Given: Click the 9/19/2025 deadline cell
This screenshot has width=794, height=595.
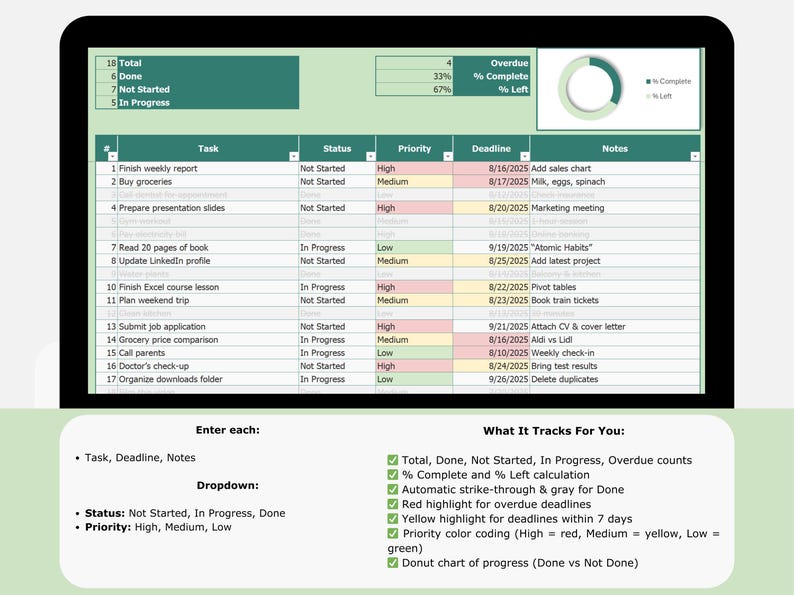Looking at the screenshot, I should click(x=491, y=248).
